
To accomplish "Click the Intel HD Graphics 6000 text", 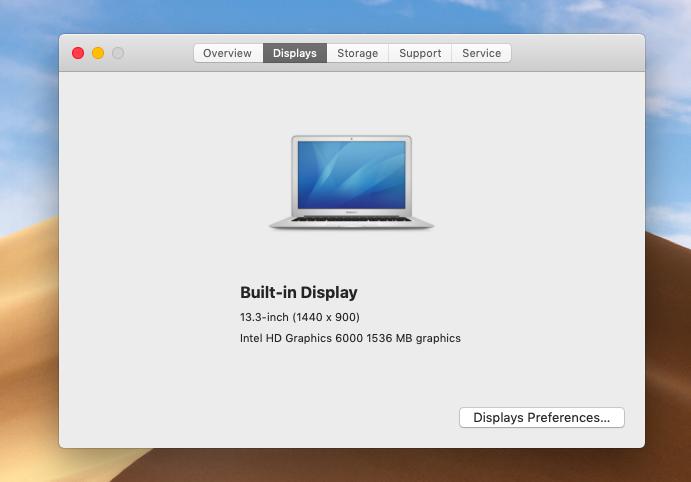I will click(301, 338).
